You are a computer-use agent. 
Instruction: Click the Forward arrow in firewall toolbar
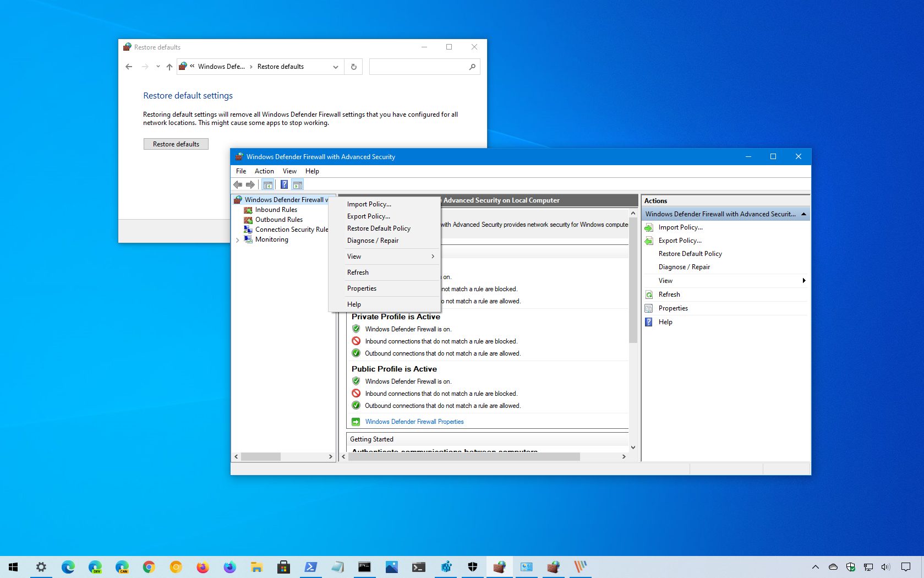[250, 184]
